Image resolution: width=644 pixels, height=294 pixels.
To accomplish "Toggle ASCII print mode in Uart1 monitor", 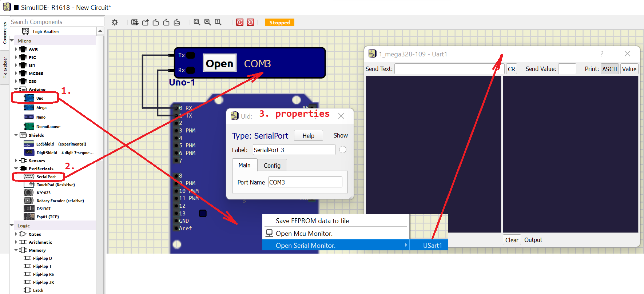I will tap(610, 69).
